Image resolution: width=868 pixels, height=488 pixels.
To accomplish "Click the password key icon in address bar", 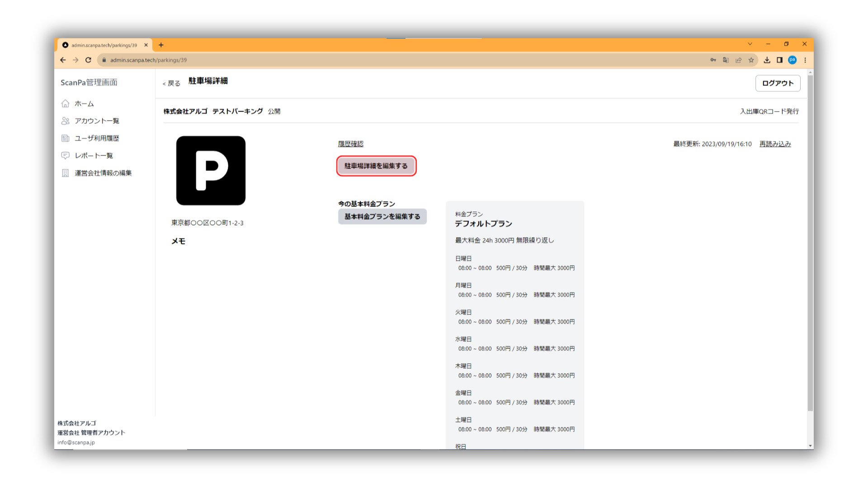I will click(x=713, y=60).
